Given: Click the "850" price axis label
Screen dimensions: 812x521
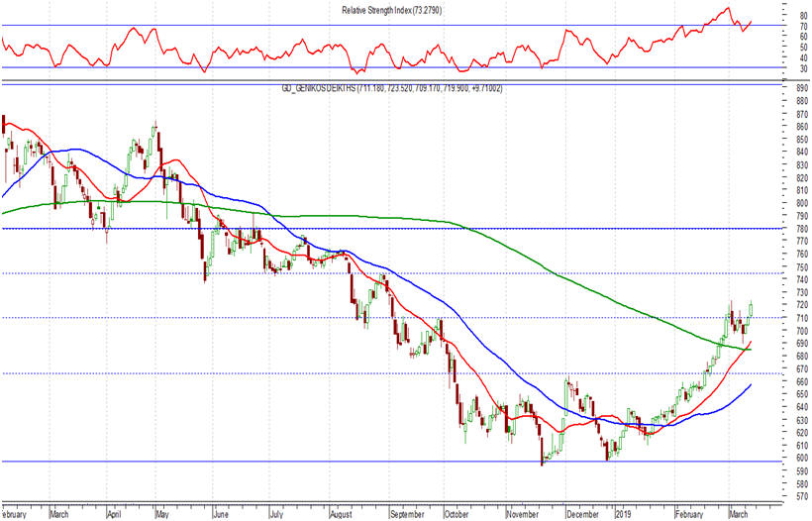Looking at the screenshot, I should (802, 140).
